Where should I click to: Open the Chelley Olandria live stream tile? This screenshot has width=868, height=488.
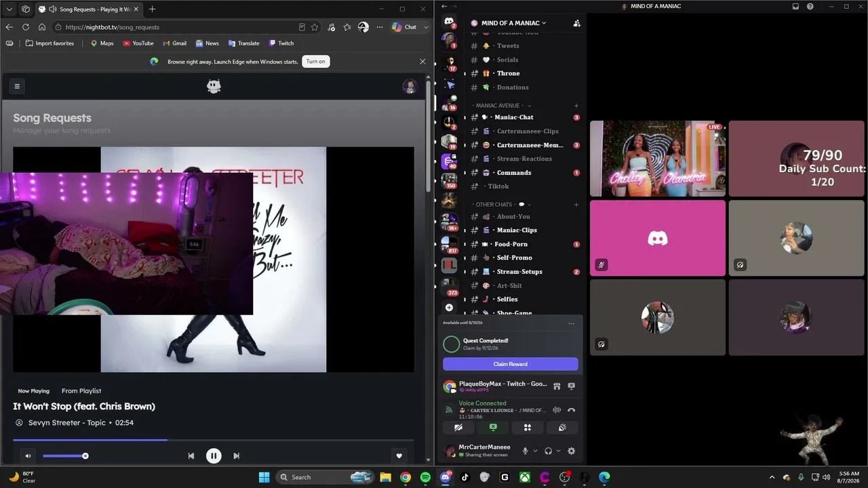tap(657, 159)
